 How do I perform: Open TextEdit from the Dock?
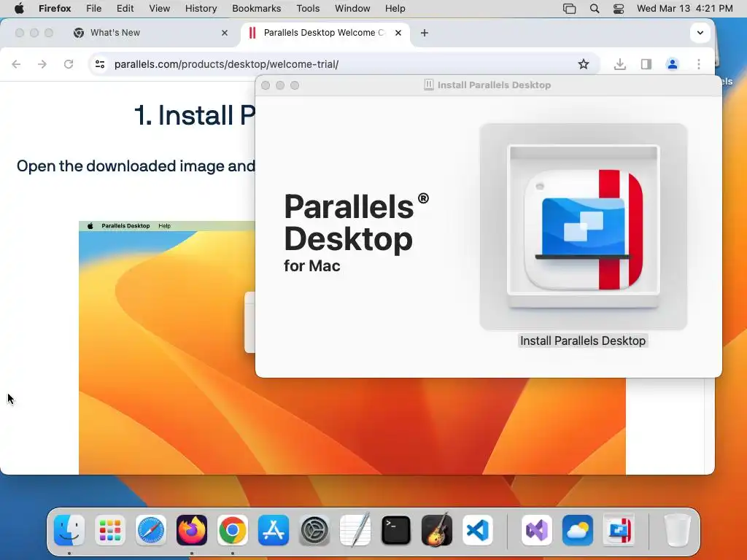[x=355, y=530]
